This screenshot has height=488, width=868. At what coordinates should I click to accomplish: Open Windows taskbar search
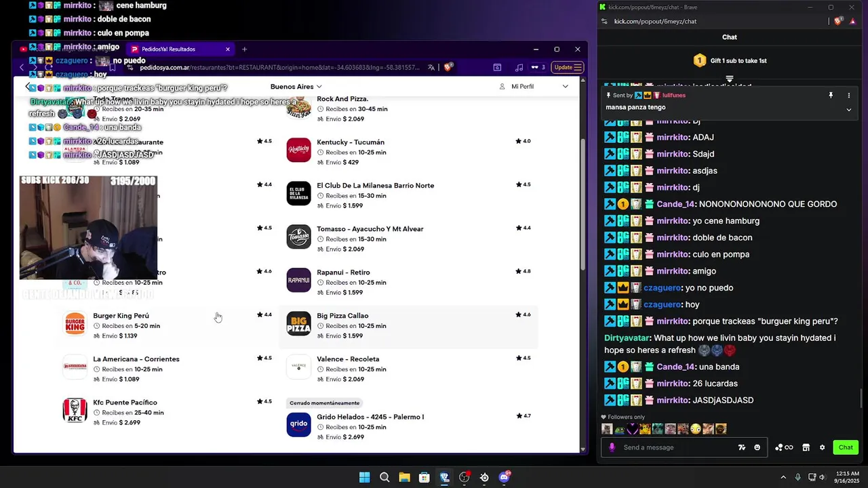tap(384, 477)
